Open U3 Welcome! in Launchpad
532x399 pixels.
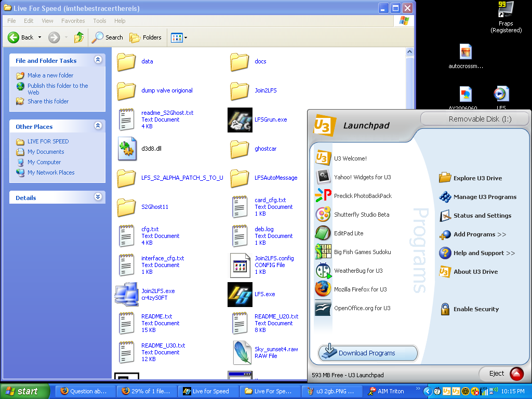(342, 158)
